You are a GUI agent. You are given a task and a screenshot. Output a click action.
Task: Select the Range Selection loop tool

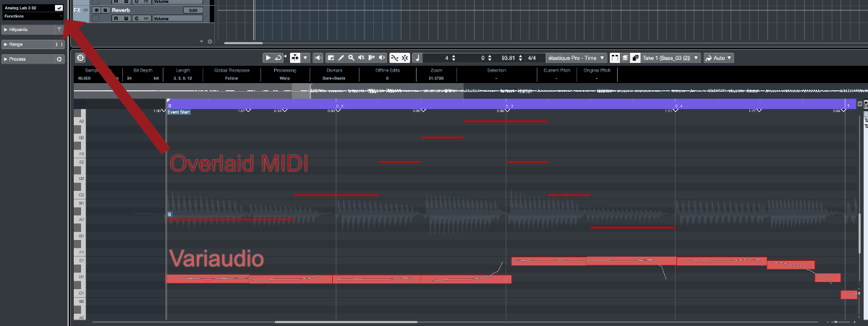278,58
